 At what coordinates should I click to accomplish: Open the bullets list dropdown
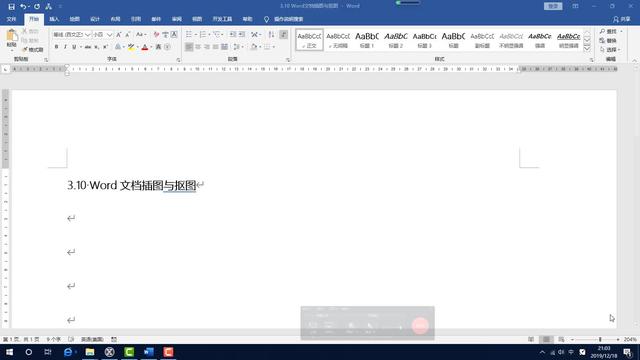click(x=196, y=35)
